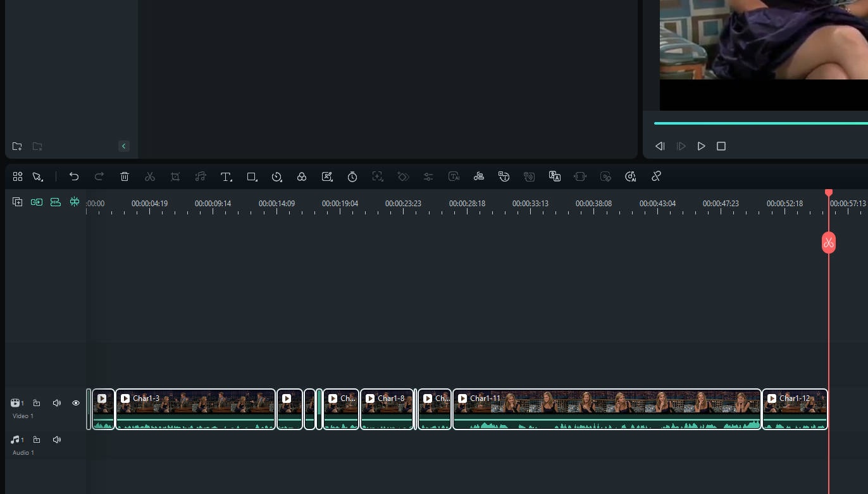Open the rectangle shape tool
The width and height of the screenshot is (868, 494).
click(x=252, y=176)
